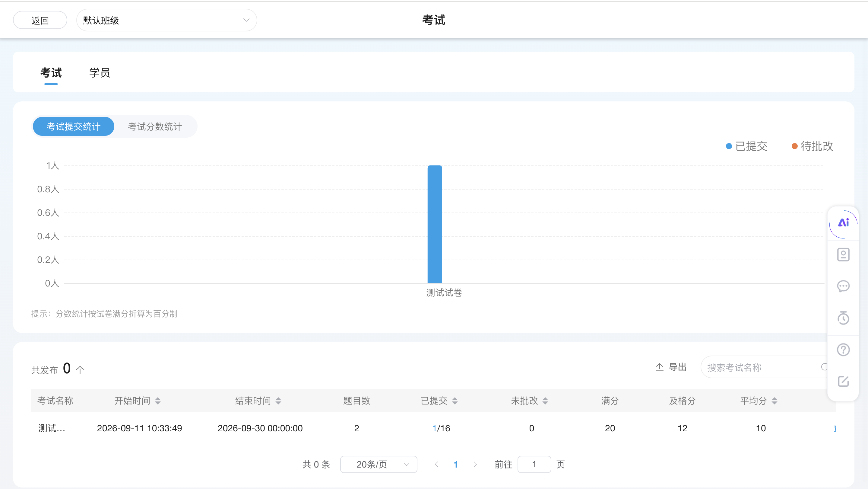The image size is (868, 489).
Task: Select 考试提交统计 chart view
Action: (74, 126)
